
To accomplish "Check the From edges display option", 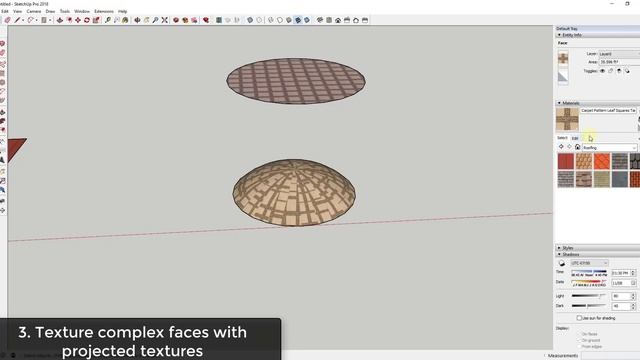I will click(x=579, y=347).
